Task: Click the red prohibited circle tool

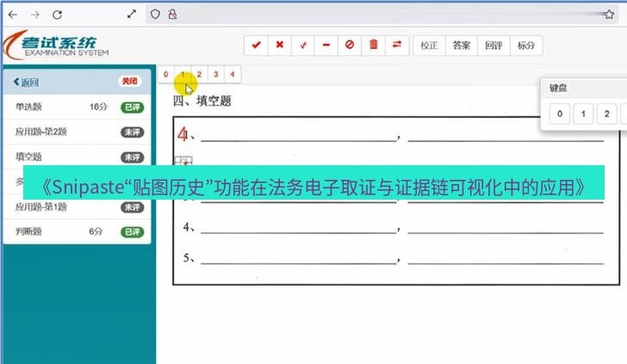Action: coord(350,45)
